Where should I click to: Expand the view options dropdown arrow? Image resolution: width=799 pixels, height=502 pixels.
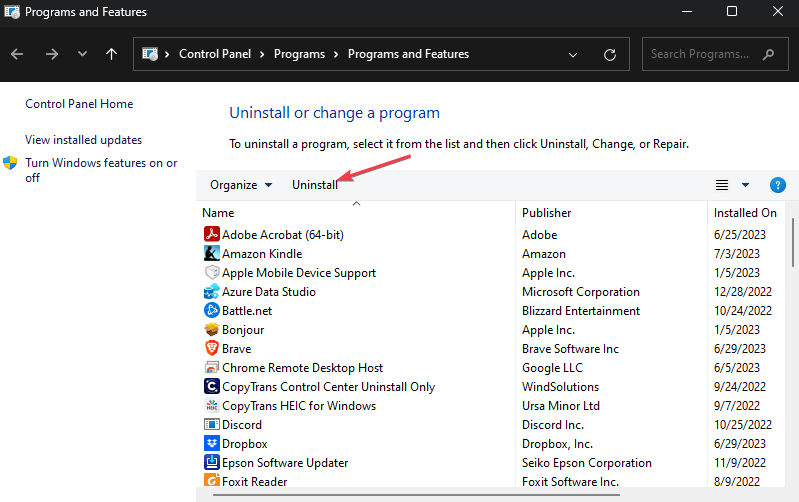point(745,185)
